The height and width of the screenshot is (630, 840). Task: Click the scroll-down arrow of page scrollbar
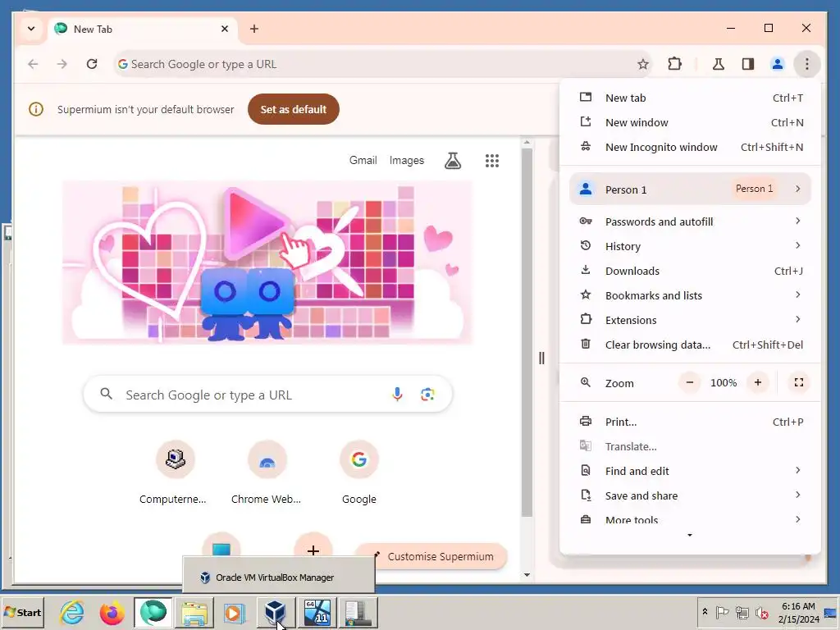coord(527,575)
